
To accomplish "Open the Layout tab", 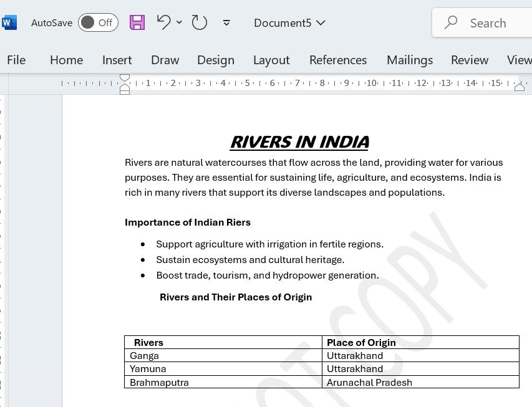I will coord(271,60).
